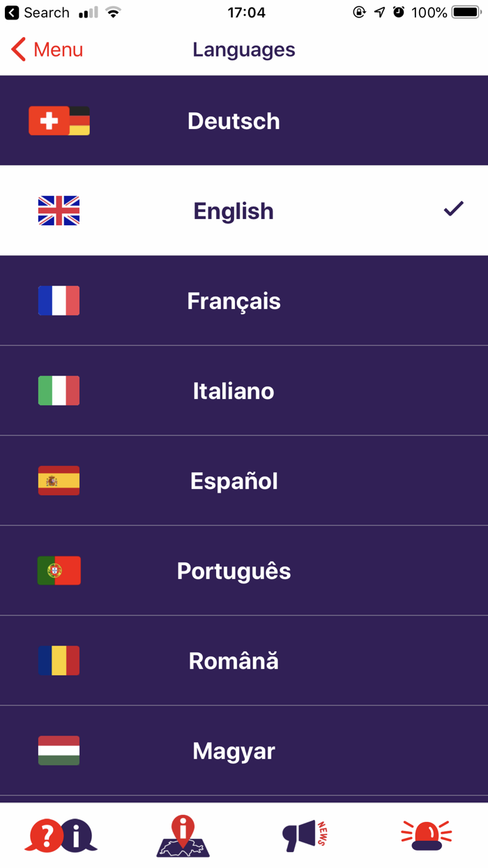Tap the Languages page title
The image size is (488, 868).
point(244,50)
